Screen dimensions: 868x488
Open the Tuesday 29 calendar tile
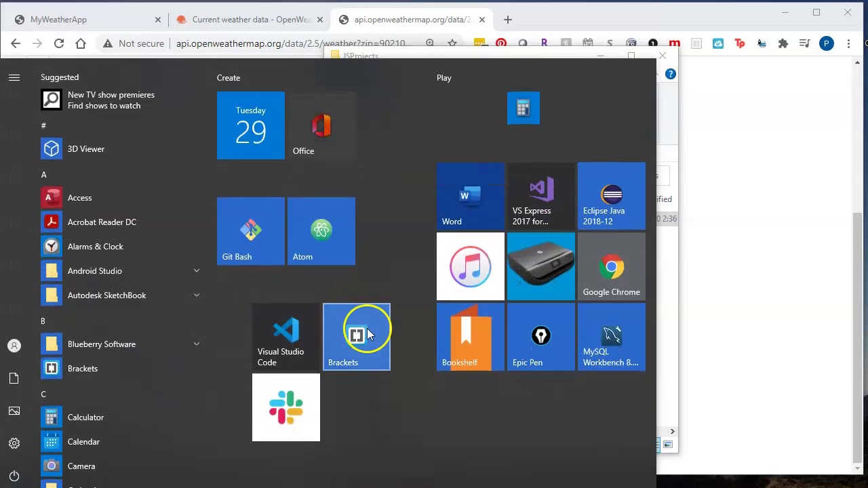click(x=251, y=125)
